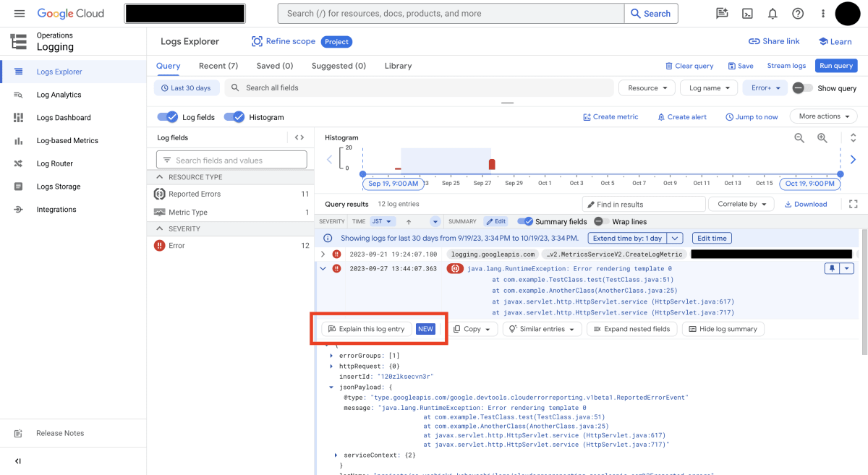Toggle full screen for query results
This screenshot has height=475, width=868.
tap(854, 204)
